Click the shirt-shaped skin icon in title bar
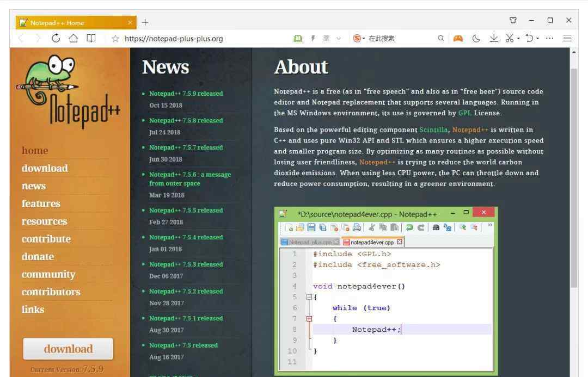The width and height of the screenshot is (588, 377). point(513,20)
